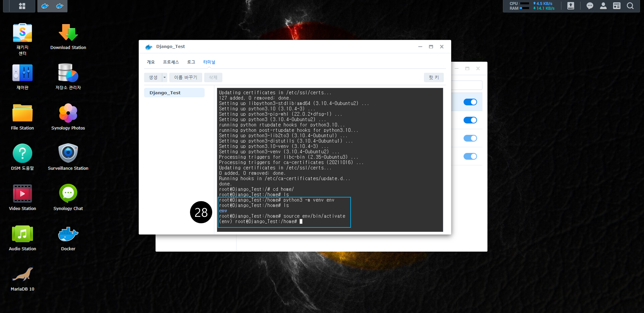
Task: Open the Control Panel (제어판) icon
Action: pos(23,73)
